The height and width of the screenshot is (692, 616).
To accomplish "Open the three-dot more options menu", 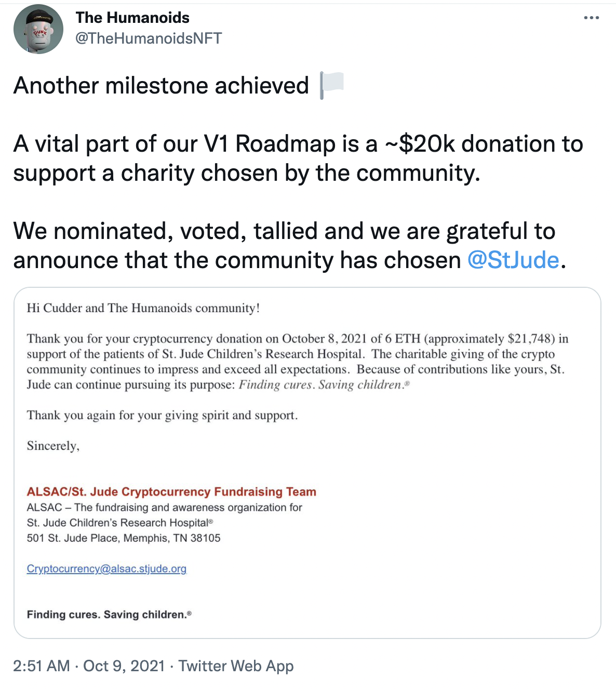I will [591, 18].
